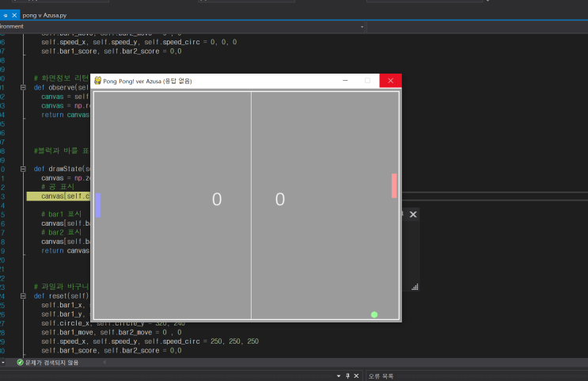Click the left player's score 0
This screenshot has width=588, height=381.
pyautogui.click(x=217, y=200)
